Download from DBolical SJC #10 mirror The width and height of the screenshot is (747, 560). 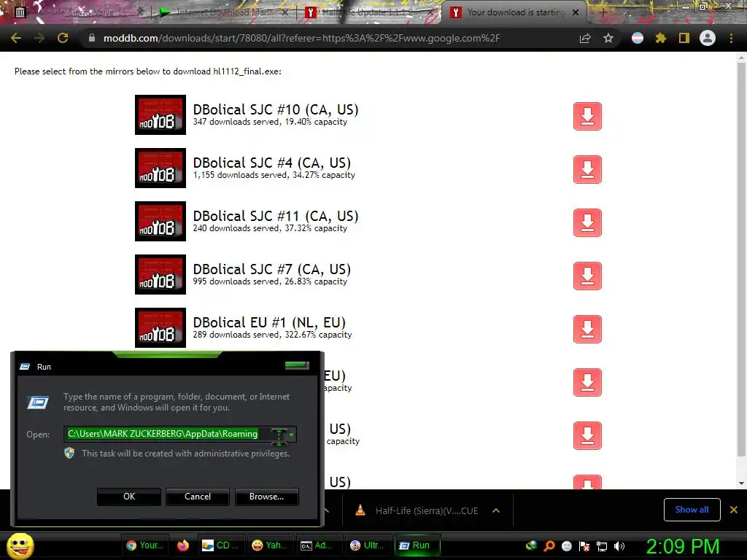coord(587,116)
